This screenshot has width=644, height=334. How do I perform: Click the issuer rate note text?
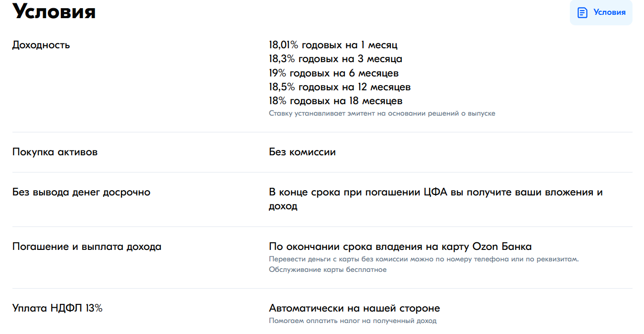coord(382,113)
